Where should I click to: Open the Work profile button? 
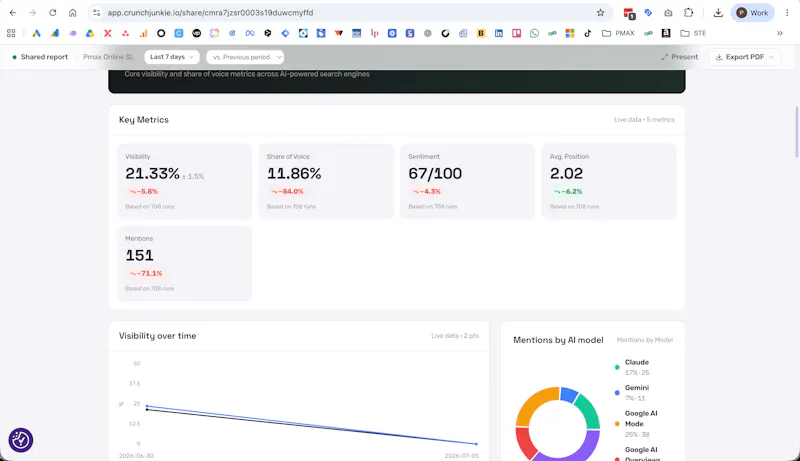point(753,13)
